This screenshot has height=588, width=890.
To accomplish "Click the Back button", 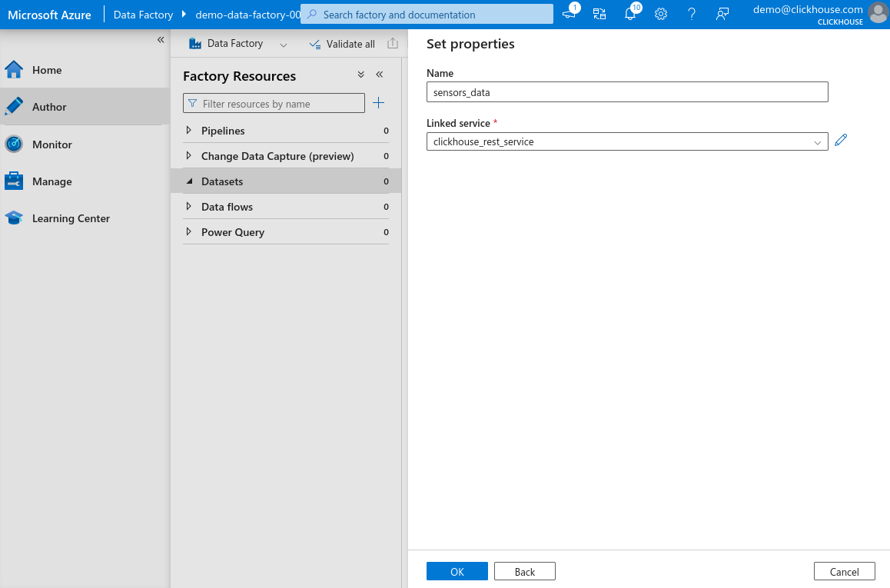I will click(524, 571).
